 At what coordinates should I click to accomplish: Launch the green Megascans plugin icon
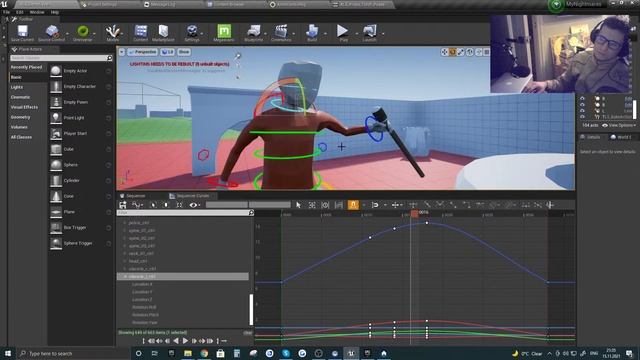[x=224, y=31]
